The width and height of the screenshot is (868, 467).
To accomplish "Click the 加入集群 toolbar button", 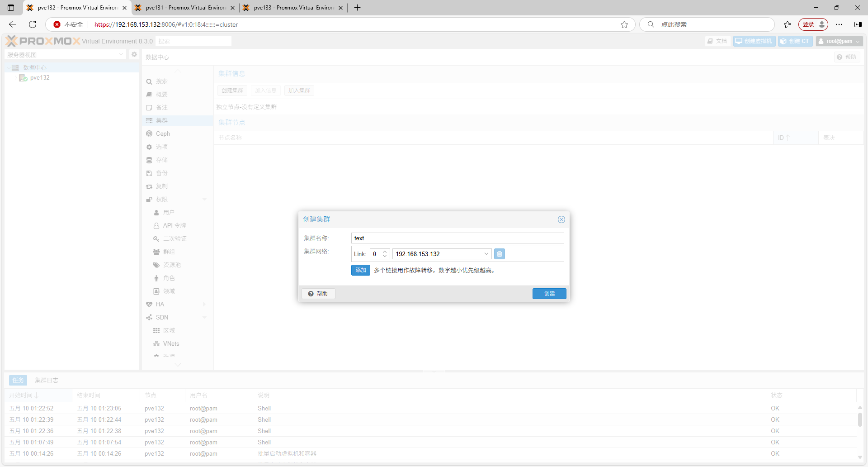I will tap(299, 91).
